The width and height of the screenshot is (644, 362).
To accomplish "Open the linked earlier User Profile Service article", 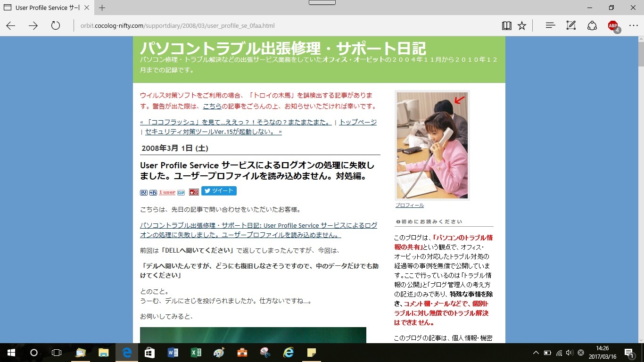I will [258, 230].
